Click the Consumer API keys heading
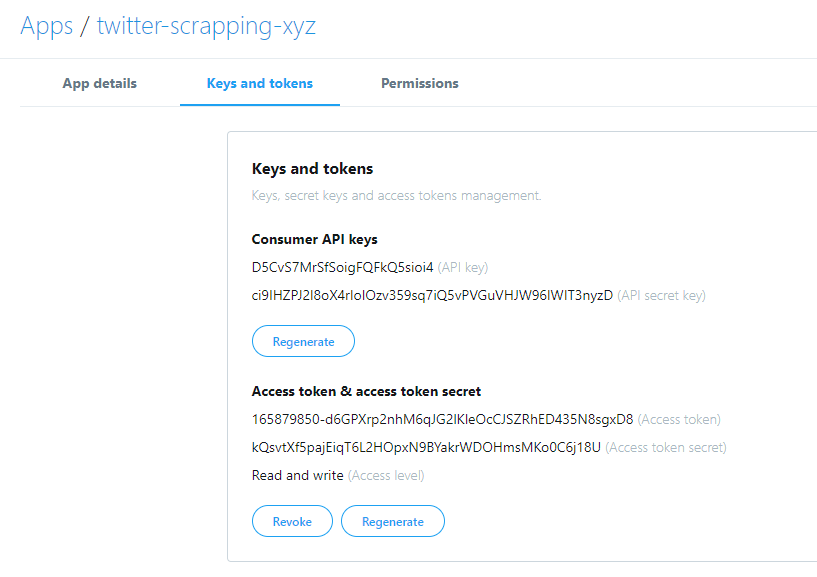The image size is (817, 577). [x=314, y=239]
